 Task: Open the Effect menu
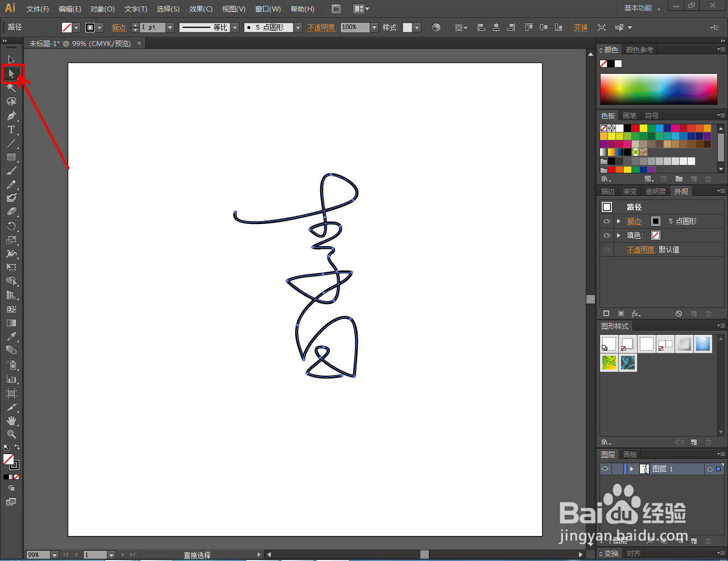[x=201, y=9]
